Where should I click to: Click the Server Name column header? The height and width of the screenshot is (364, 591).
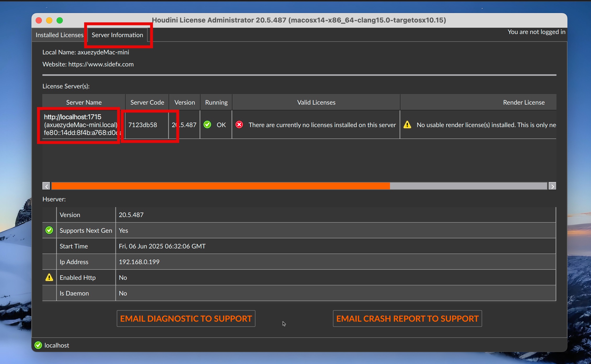(84, 103)
